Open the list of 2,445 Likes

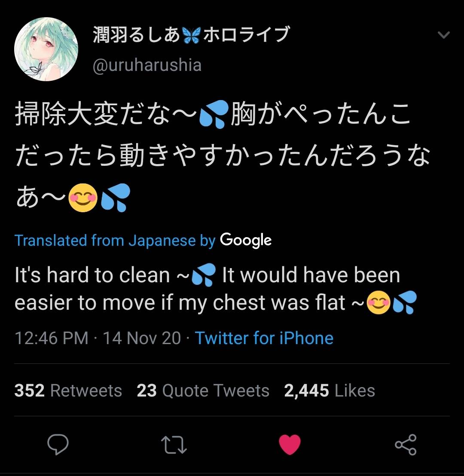[x=330, y=391]
